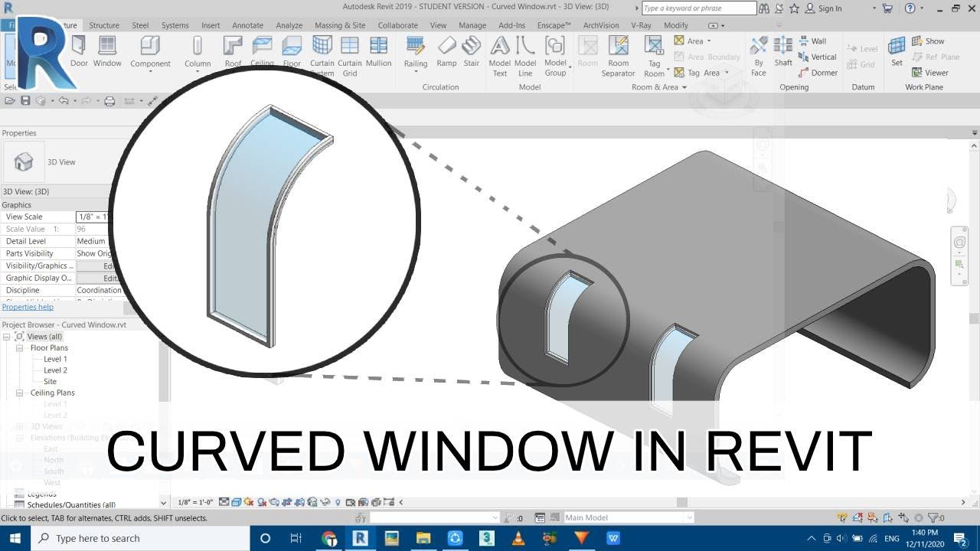Switch to the Structure ribbon tab
This screenshot has width=980, height=551.
[103, 25]
